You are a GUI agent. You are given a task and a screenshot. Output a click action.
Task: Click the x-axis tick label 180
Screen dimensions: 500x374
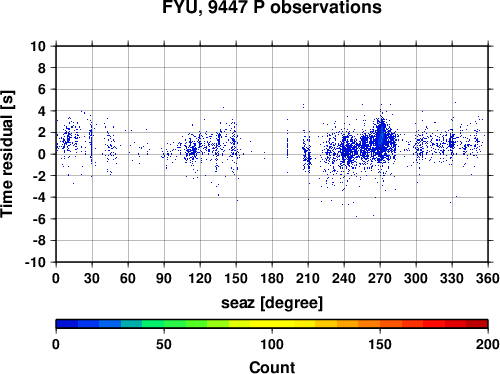tap(272, 278)
